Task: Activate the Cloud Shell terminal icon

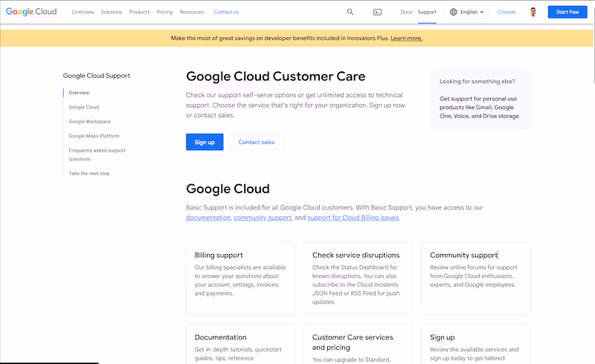Action: click(x=377, y=12)
